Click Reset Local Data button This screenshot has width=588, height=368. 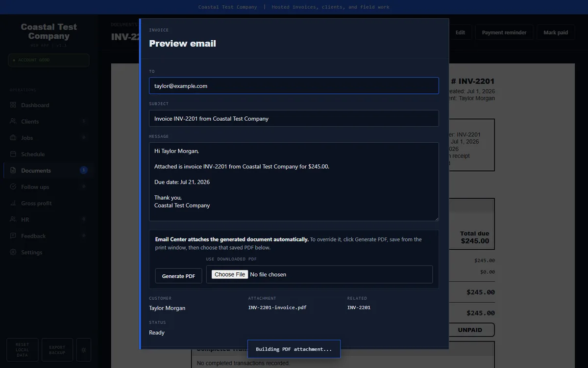[x=23, y=350]
